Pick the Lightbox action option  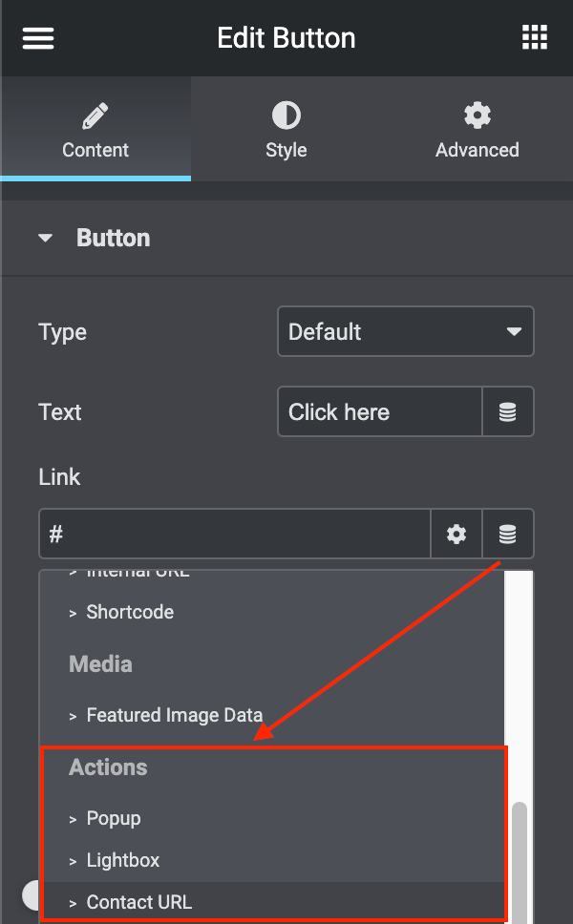123,861
